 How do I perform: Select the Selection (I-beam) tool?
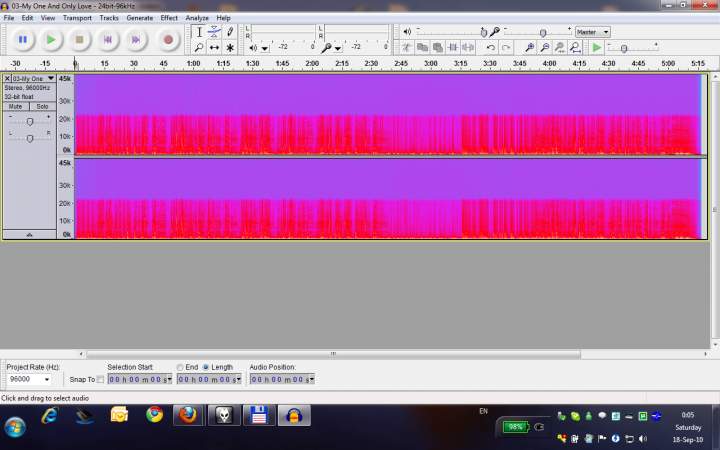click(x=199, y=32)
